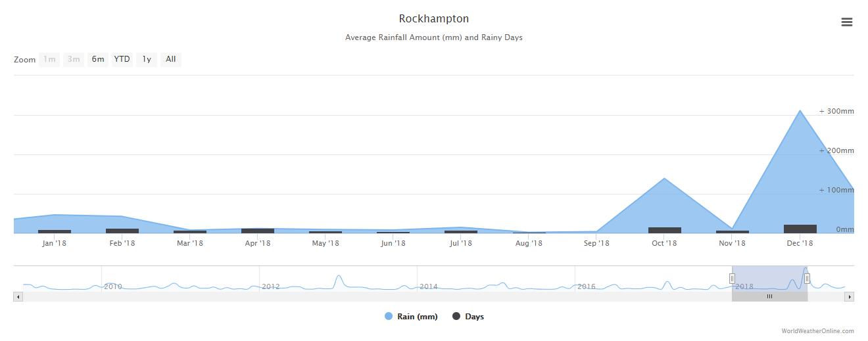Click the right navigator range handle
This screenshot has height=341, width=868.
point(807,279)
